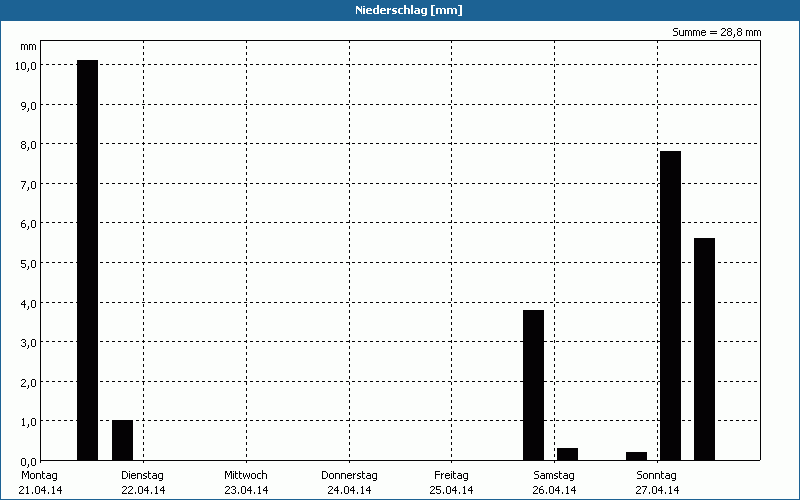Click the 7,0 y-axis value
Screen dimensions: 800x500
click(29, 185)
